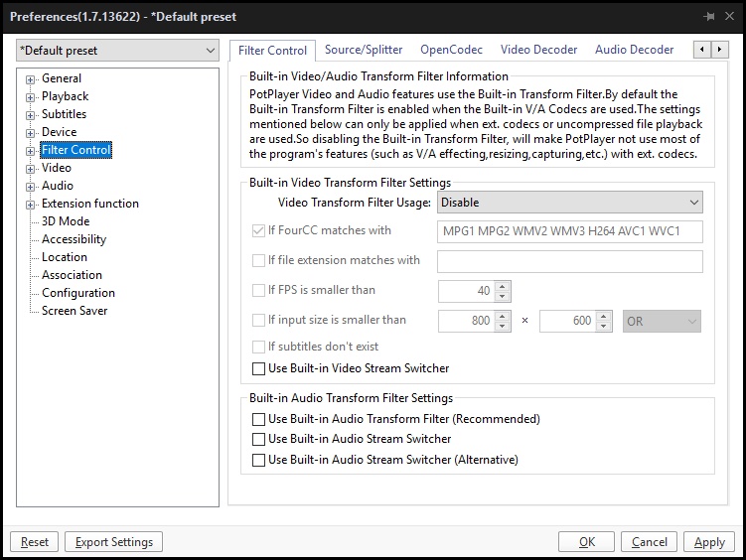Switch to the Filter Control tab
Screen dimensions: 746x560
click(272, 51)
